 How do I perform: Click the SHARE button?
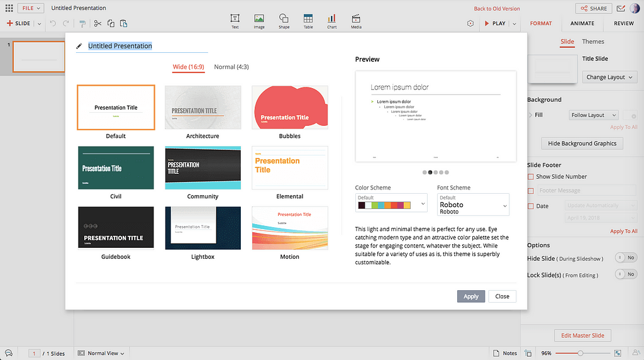tap(594, 8)
